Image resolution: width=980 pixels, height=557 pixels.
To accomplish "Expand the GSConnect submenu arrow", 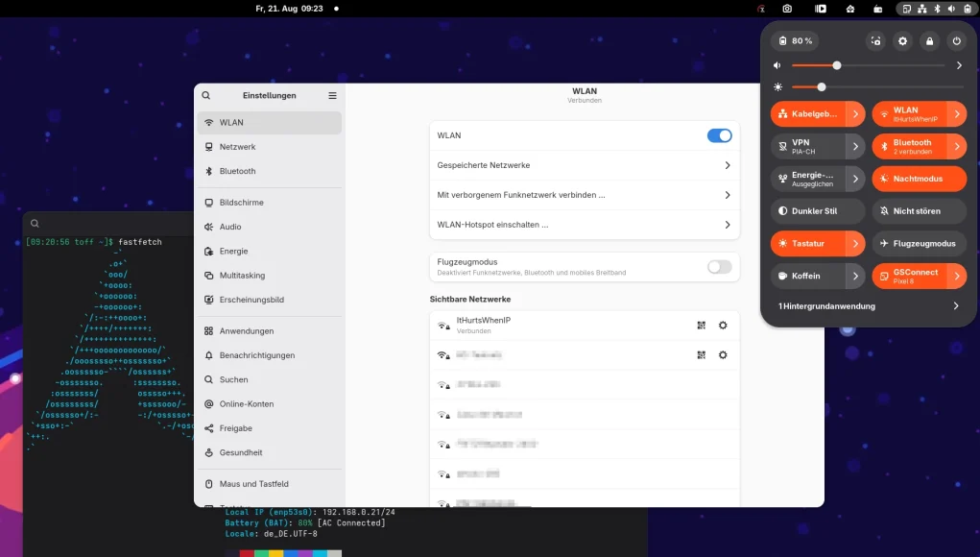I will (x=957, y=277).
